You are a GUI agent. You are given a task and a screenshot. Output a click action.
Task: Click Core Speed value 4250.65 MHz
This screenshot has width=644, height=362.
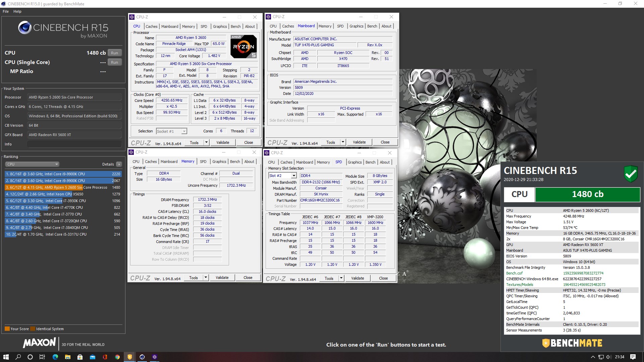pos(172,100)
